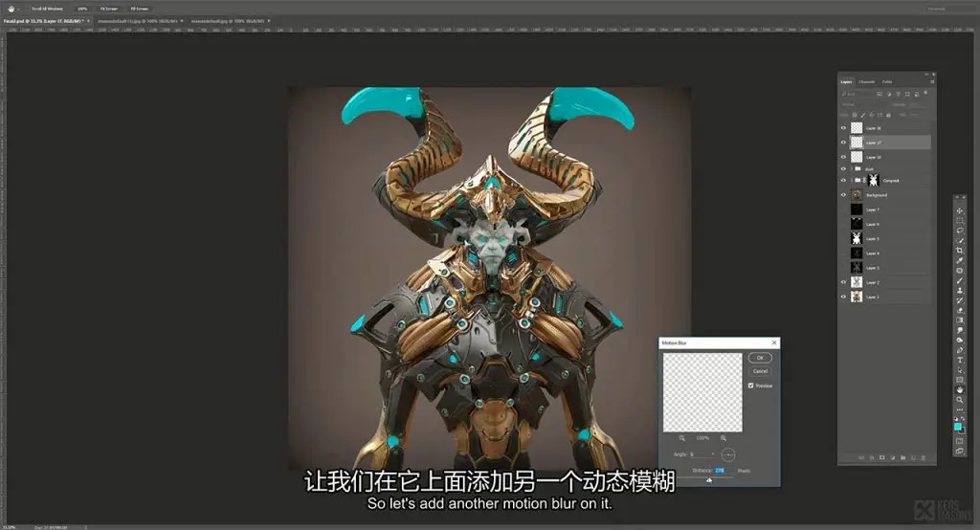Screen dimensions: 980x530
Task: Zoom out the Motion Blur preview
Action: pyautogui.click(x=681, y=438)
